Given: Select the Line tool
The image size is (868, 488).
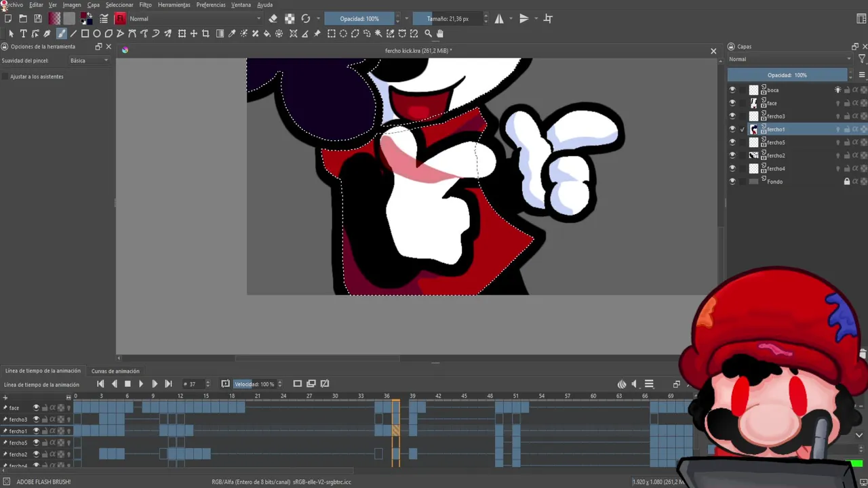Looking at the screenshot, I should click(x=73, y=33).
